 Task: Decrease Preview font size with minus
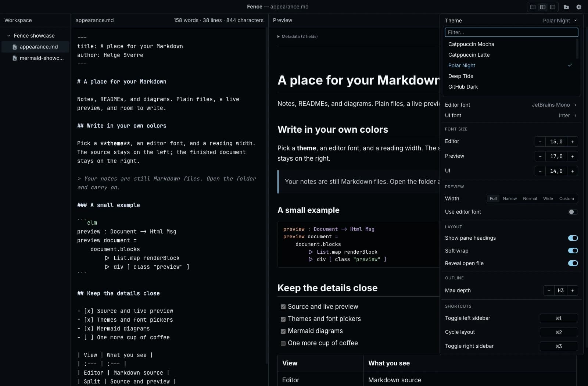(540, 156)
